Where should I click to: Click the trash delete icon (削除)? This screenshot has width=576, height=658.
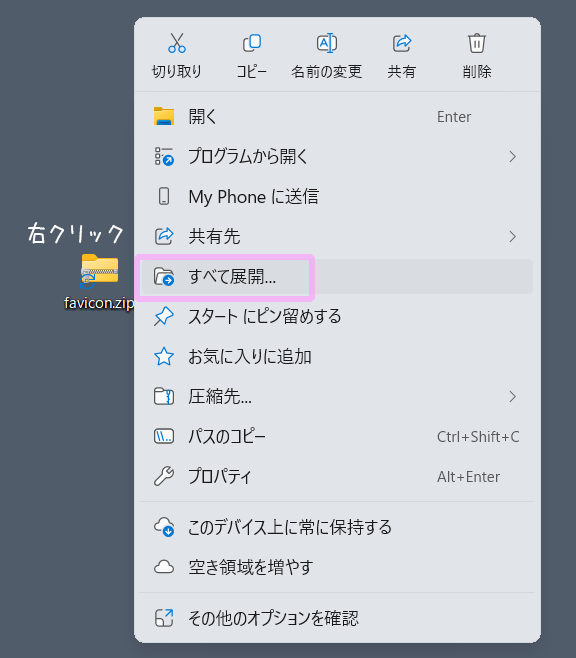click(x=477, y=43)
